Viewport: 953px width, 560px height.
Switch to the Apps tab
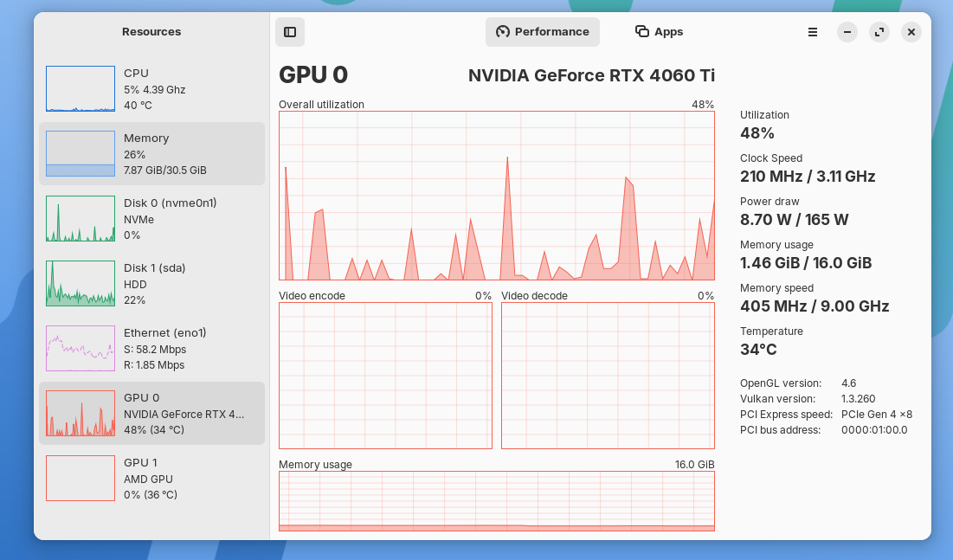pos(660,32)
